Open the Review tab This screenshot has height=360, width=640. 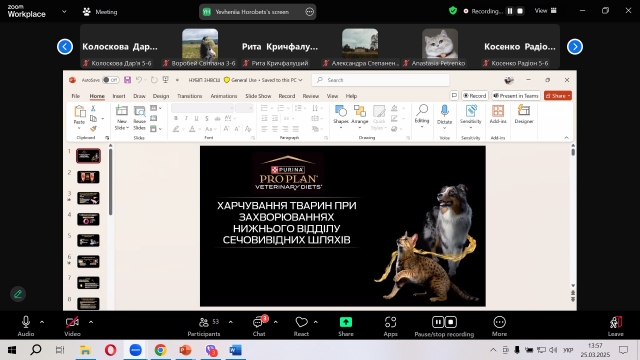pyautogui.click(x=311, y=96)
